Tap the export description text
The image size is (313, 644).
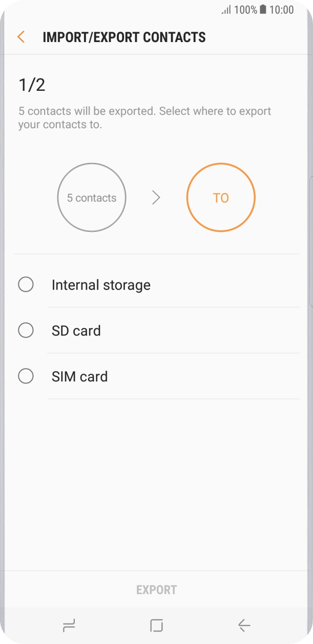[x=145, y=117]
